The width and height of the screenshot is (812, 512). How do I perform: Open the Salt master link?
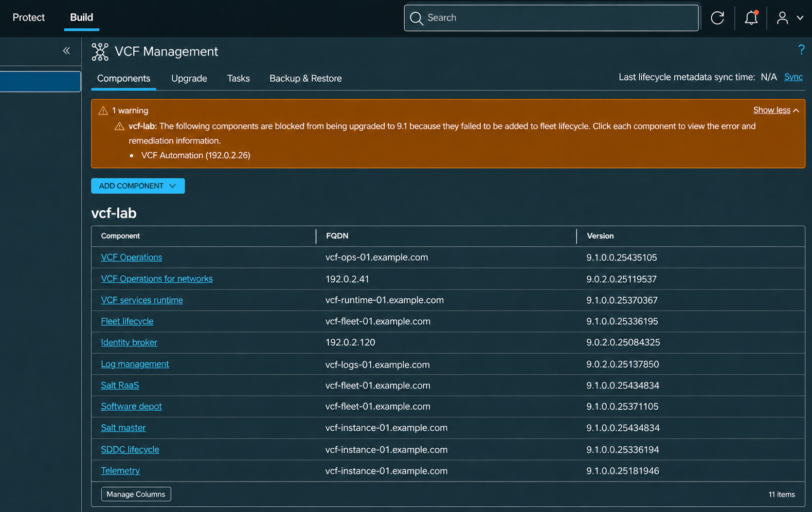[123, 428]
